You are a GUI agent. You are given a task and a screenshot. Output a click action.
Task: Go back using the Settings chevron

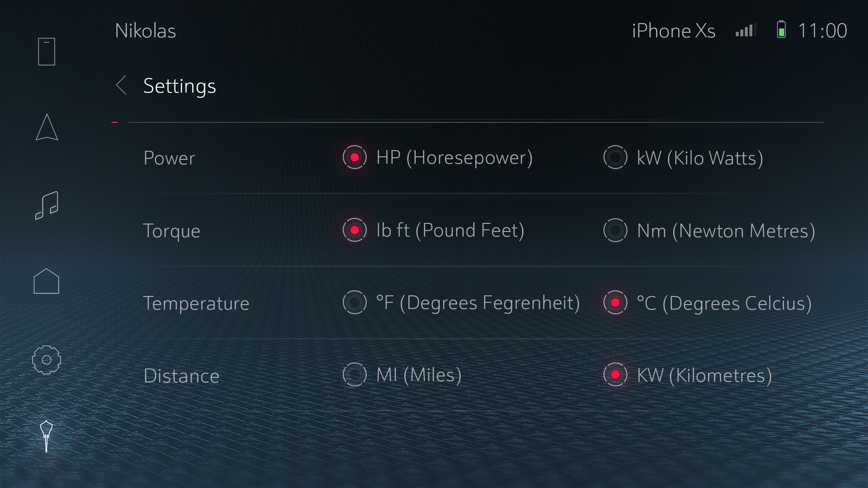click(121, 85)
